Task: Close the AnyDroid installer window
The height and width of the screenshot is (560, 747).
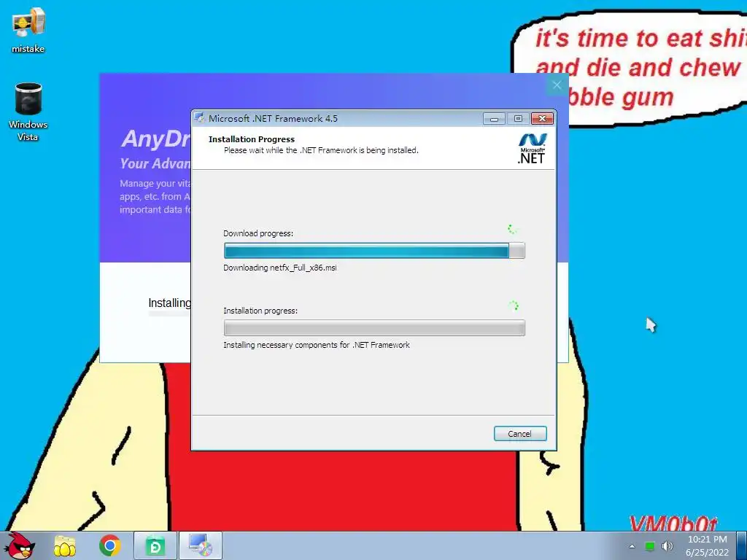Action: pos(557,85)
